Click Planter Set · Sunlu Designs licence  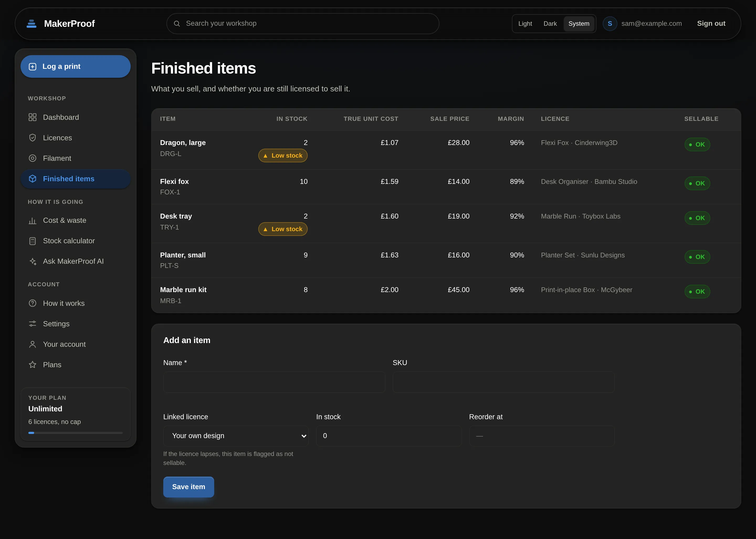pyautogui.click(x=583, y=255)
